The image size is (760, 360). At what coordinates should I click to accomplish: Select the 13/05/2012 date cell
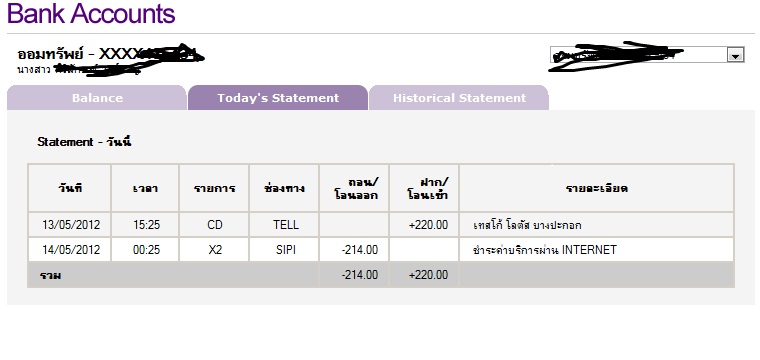(x=70, y=225)
